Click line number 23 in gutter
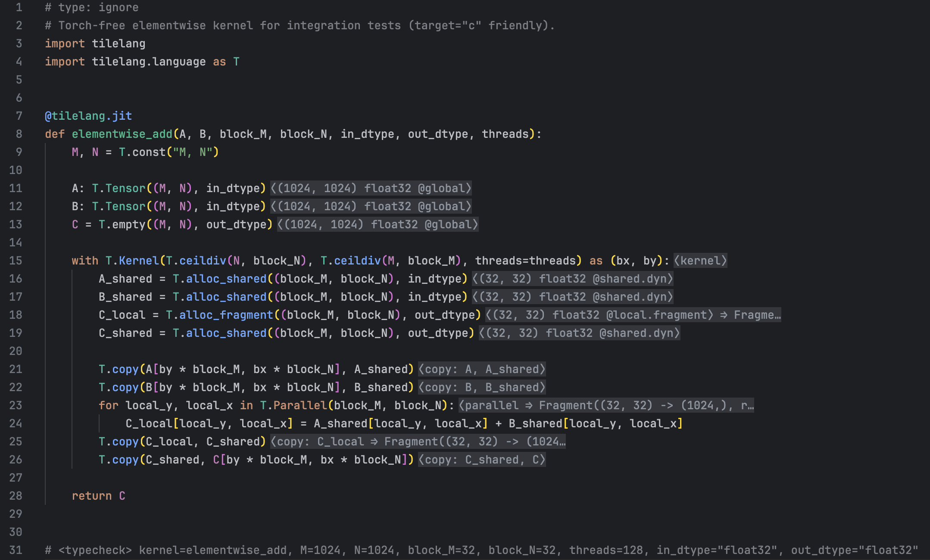The width and height of the screenshot is (930, 560). [x=16, y=405]
